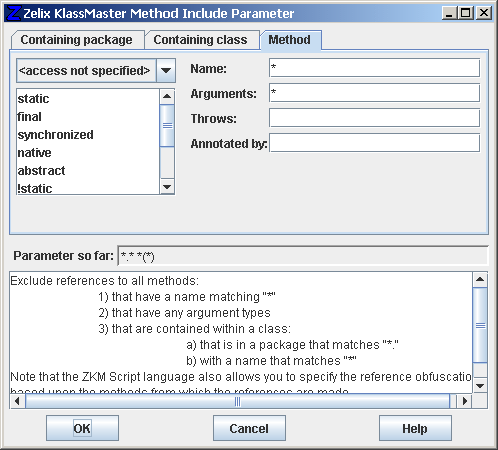Focus the Arguments input field
The height and width of the screenshot is (450, 498).
[374, 93]
